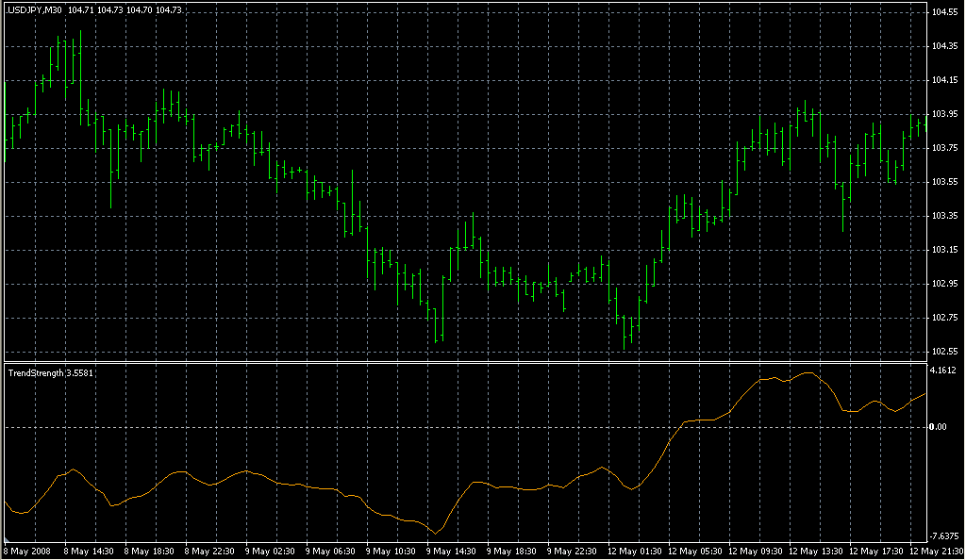Click the 8 May 14:30 time label
966x560 pixels.
click(89, 552)
